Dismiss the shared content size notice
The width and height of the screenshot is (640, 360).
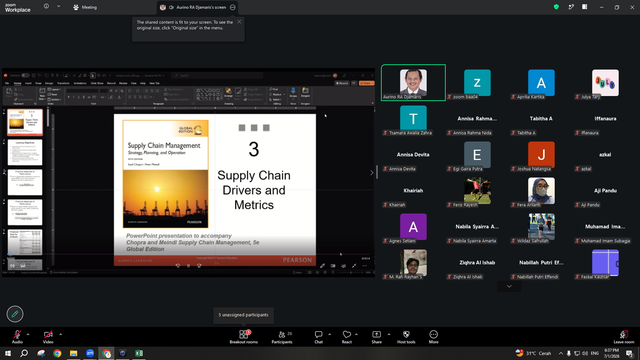239,22
